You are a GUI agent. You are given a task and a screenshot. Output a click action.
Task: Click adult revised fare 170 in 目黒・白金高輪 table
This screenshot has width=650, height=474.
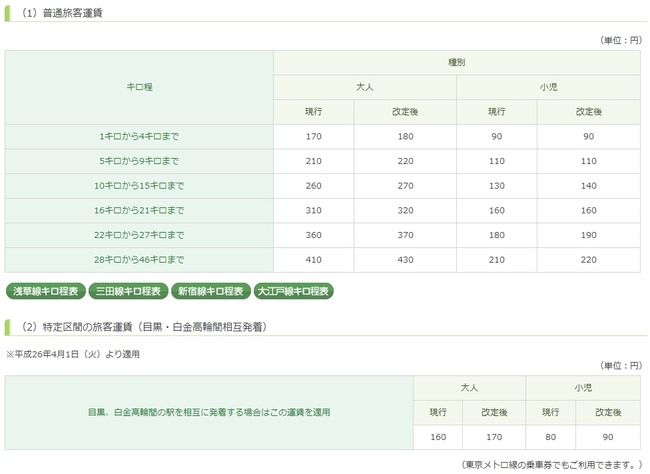coord(494,437)
